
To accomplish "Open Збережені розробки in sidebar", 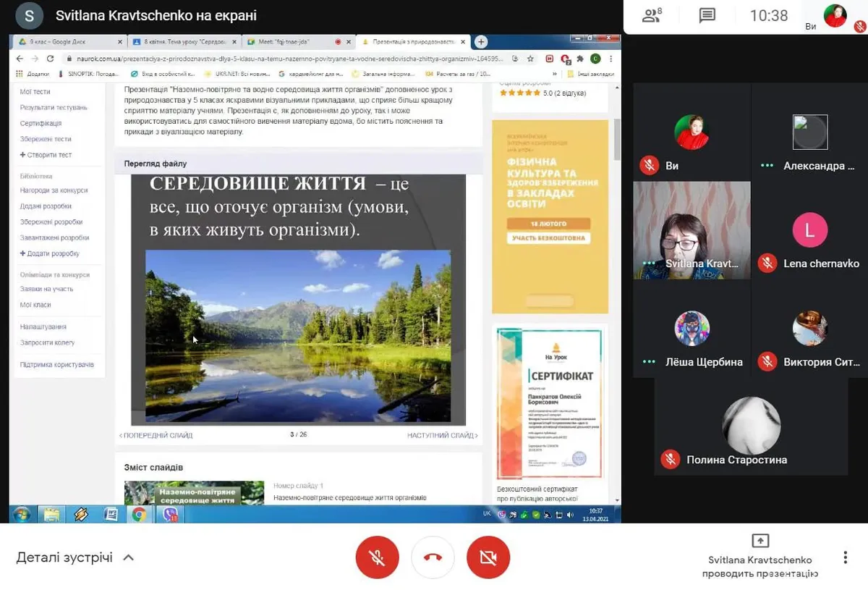I will [51, 222].
